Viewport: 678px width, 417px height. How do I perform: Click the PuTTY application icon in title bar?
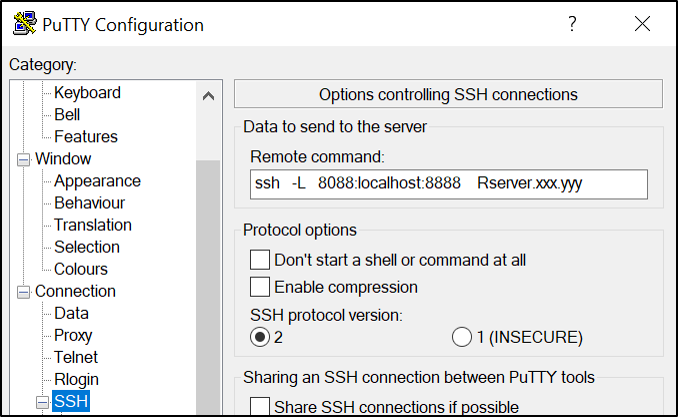25,23
